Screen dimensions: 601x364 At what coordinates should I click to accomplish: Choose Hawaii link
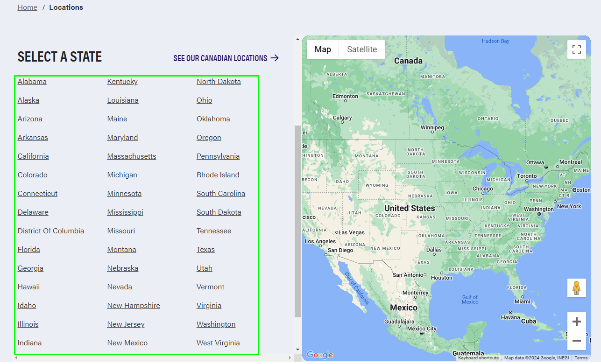click(x=28, y=287)
